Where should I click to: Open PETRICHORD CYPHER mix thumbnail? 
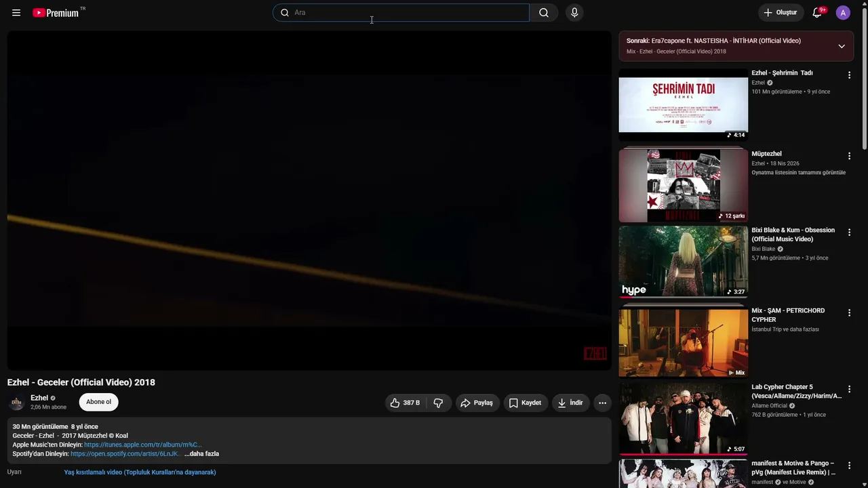coord(684,342)
